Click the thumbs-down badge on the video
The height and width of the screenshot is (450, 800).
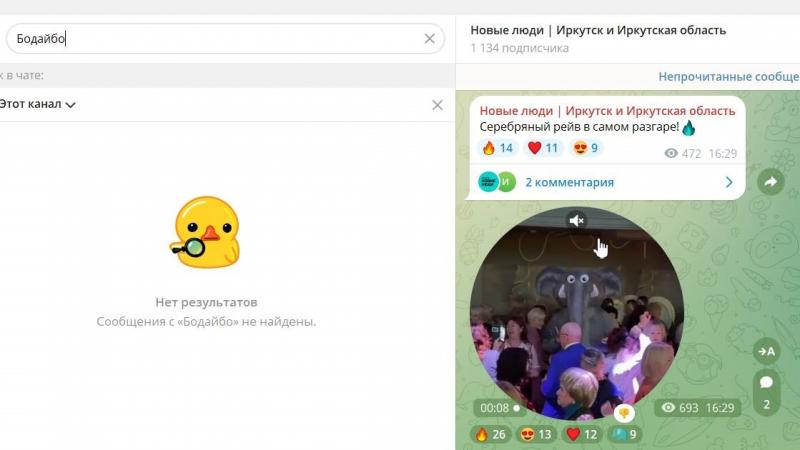624,412
